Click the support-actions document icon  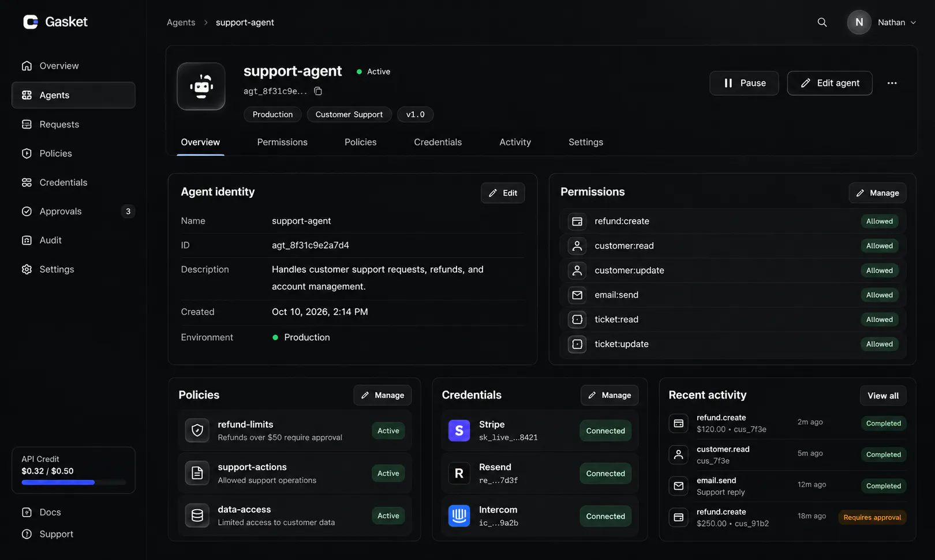pos(197,473)
